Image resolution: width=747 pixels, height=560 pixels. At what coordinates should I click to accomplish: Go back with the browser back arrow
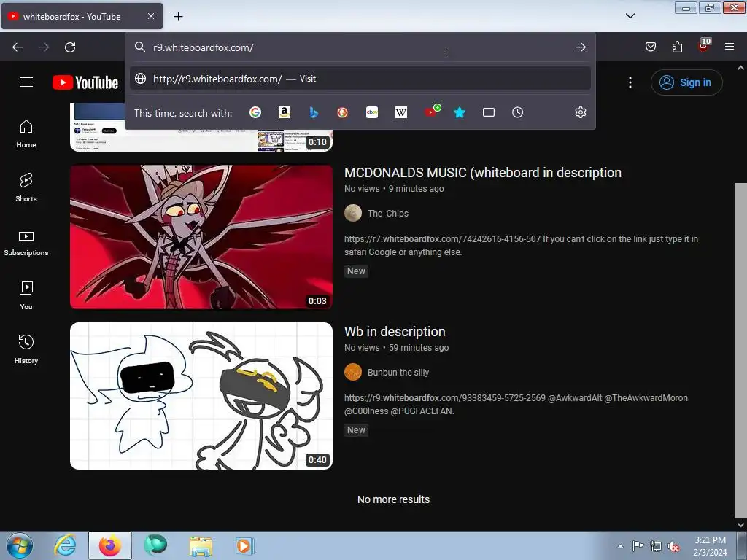point(18,47)
